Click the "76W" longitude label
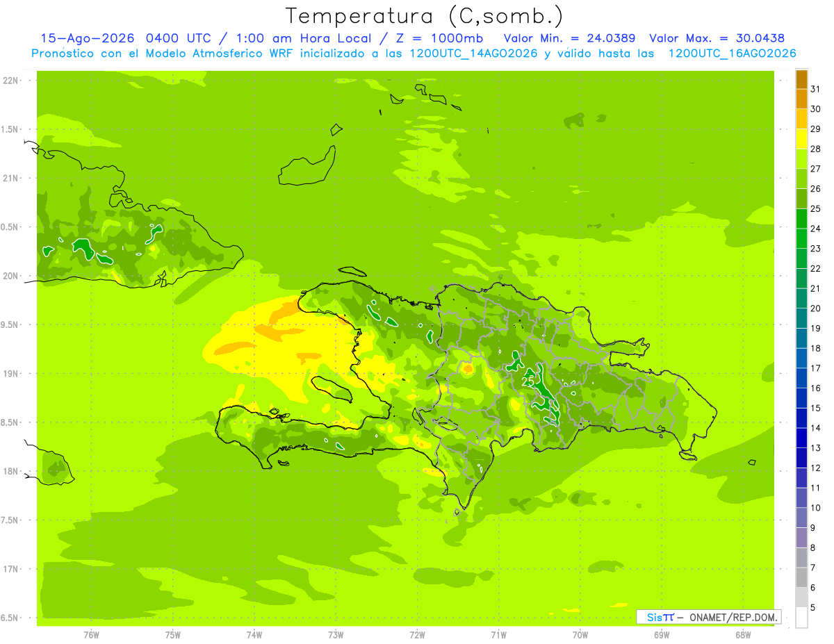The height and width of the screenshot is (644, 834). pos(91,635)
